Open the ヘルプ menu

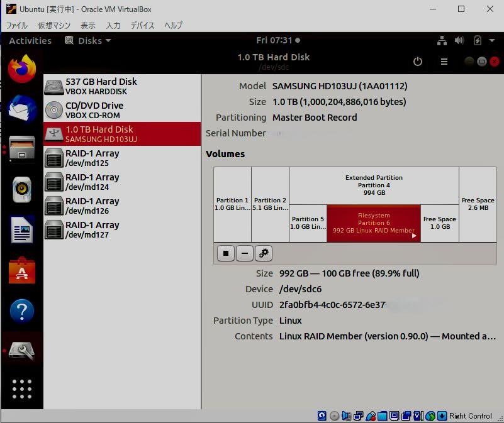[x=173, y=25]
